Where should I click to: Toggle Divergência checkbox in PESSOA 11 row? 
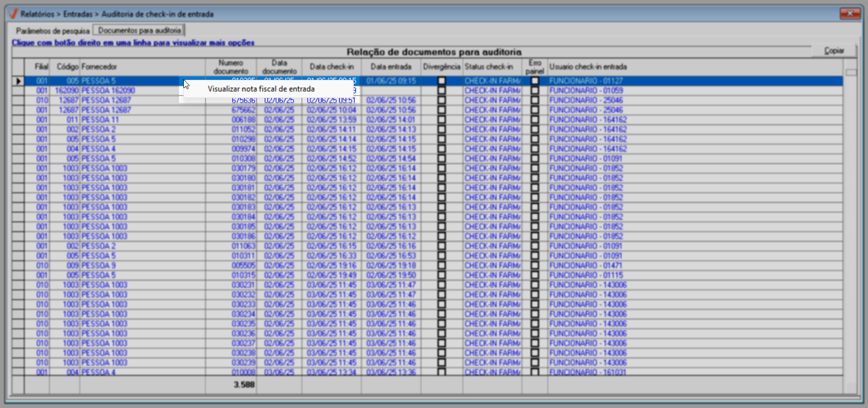pyautogui.click(x=441, y=120)
